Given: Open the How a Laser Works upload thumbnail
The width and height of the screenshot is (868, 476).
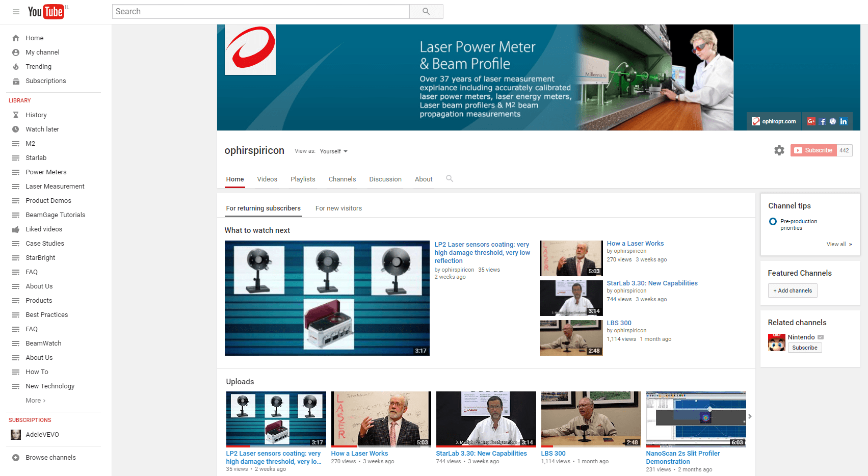Looking at the screenshot, I should pos(381,419).
